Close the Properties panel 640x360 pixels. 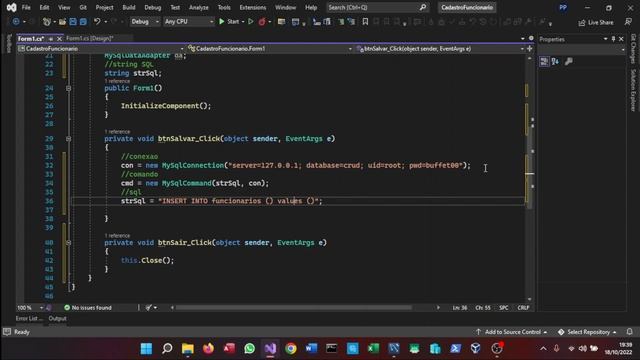[621, 39]
